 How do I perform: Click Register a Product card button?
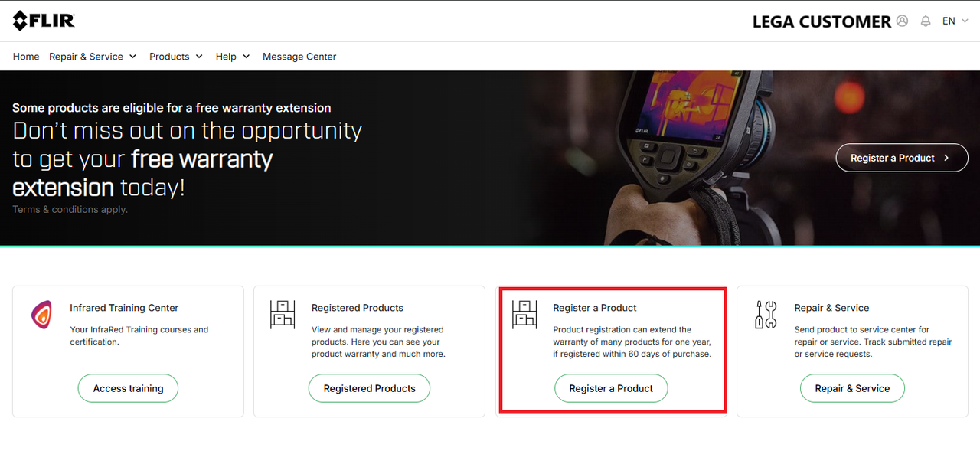pyautogui.click(x=611, y=388)
